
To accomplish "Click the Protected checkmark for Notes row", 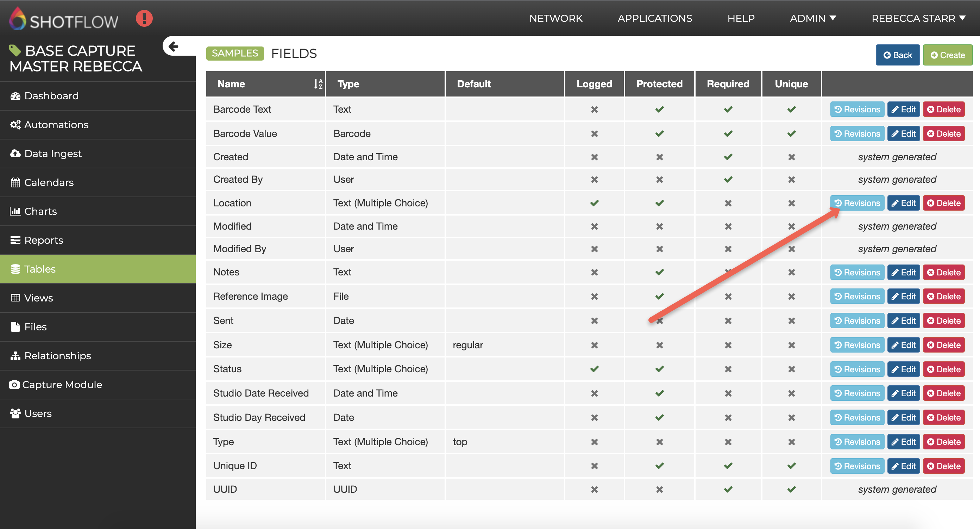I will pyautogui.click(x=659, y=273).
